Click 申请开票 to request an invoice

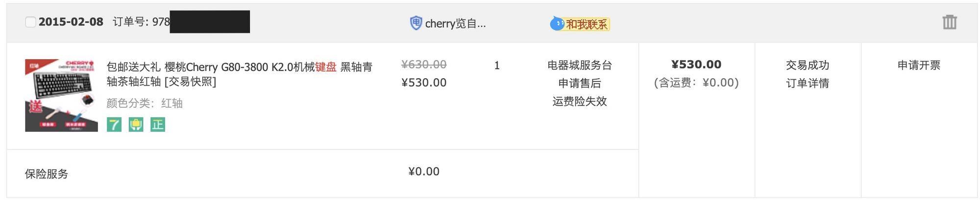919,65
